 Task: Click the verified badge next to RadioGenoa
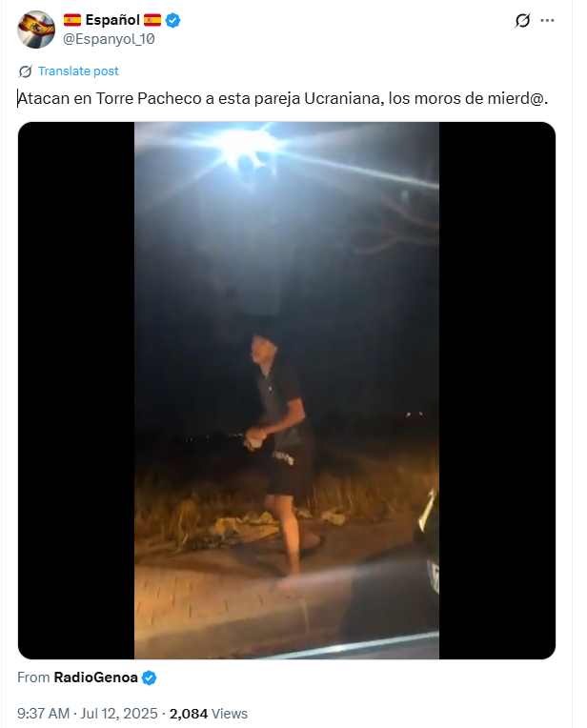[x=149, y=677]
